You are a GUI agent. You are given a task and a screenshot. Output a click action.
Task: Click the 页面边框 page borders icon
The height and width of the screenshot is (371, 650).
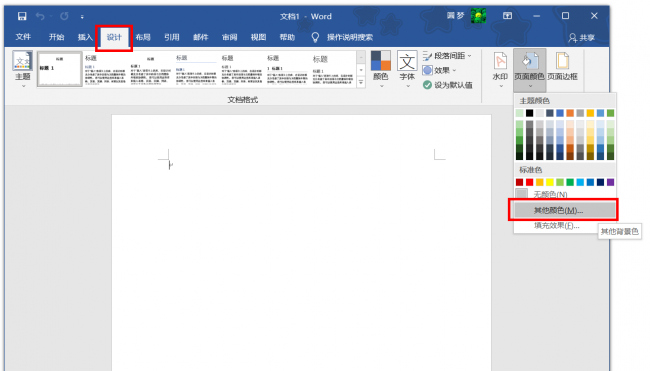click(563, 66)
